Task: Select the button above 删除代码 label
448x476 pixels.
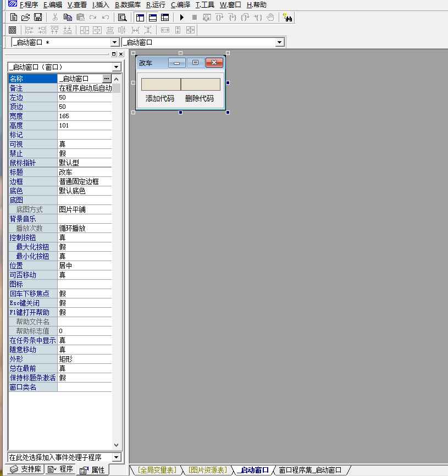Action: coord(201,84)
